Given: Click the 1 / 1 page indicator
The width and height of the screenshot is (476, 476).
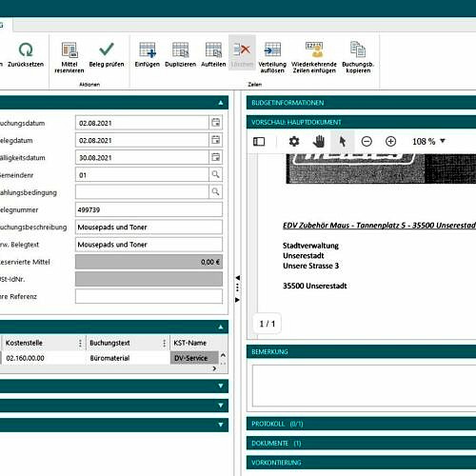Looking at the screenshot, I should 268,324.
